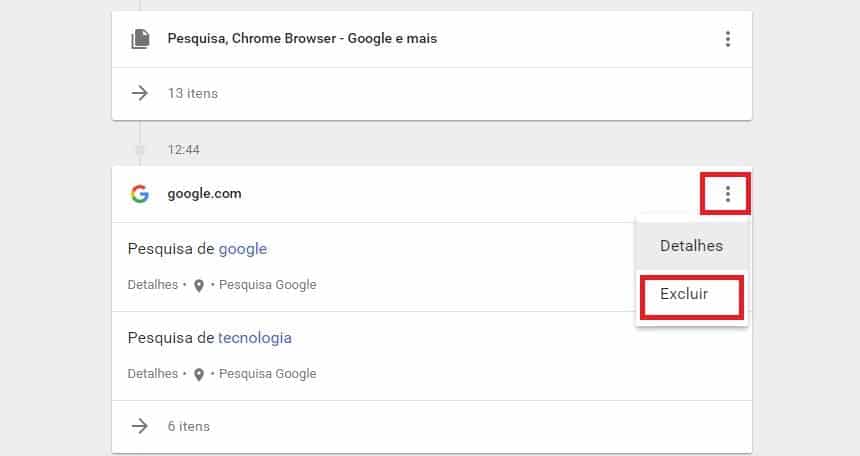Click location pin under Pesquisa de tecnologia

click(x=199, y=374)
